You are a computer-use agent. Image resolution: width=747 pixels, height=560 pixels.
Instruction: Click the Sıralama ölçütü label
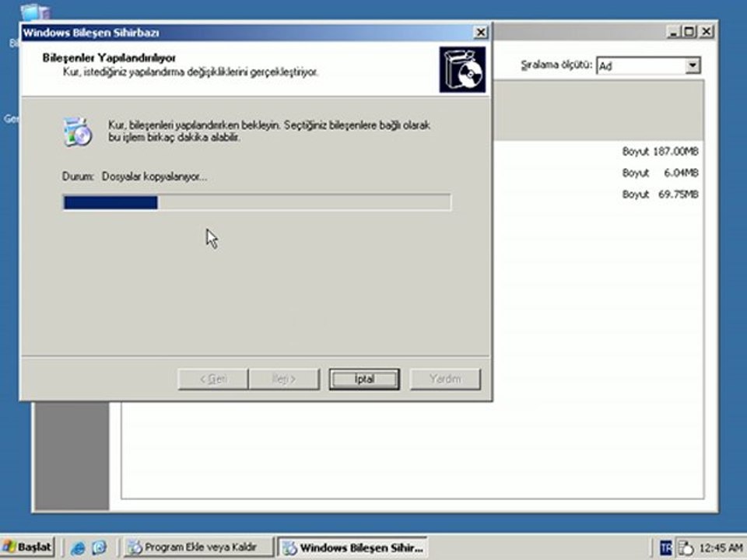(556, 65)
